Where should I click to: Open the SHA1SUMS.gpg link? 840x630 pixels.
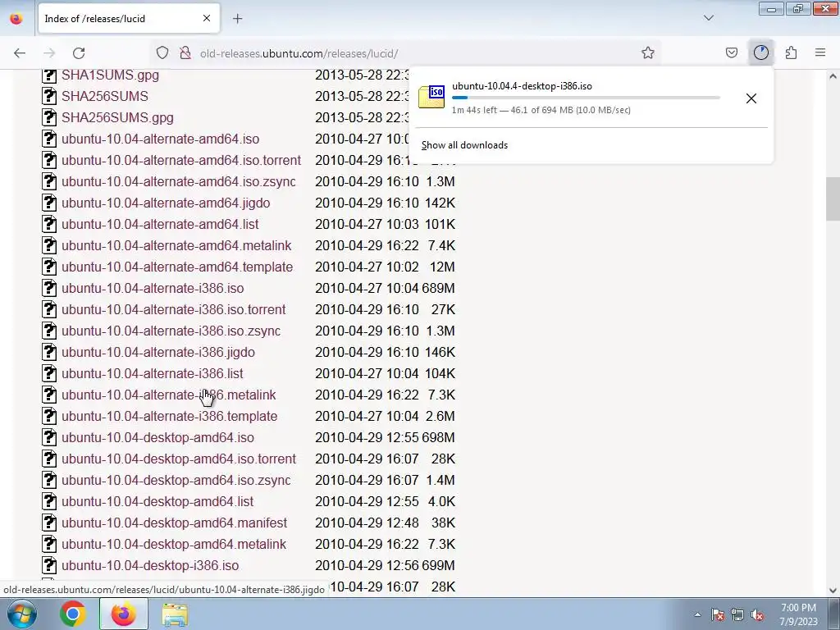(111, 75)
